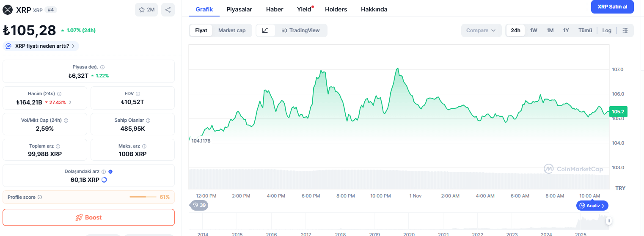
Task: Click info icon beside Maks. arz
Action: pos(145,146)
